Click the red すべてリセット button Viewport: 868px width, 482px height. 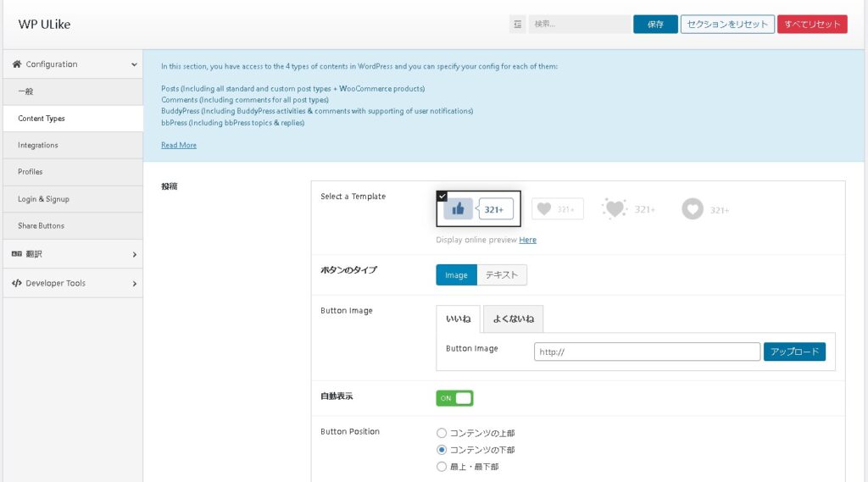point(812,25)
